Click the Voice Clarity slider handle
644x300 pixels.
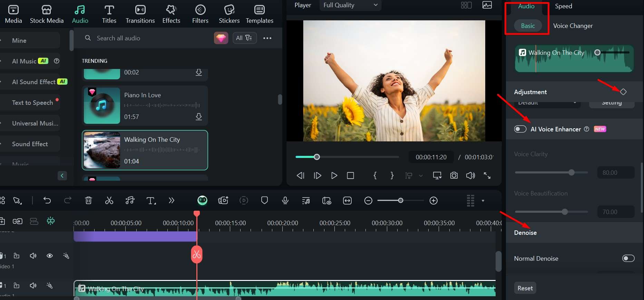pos(572,172)
